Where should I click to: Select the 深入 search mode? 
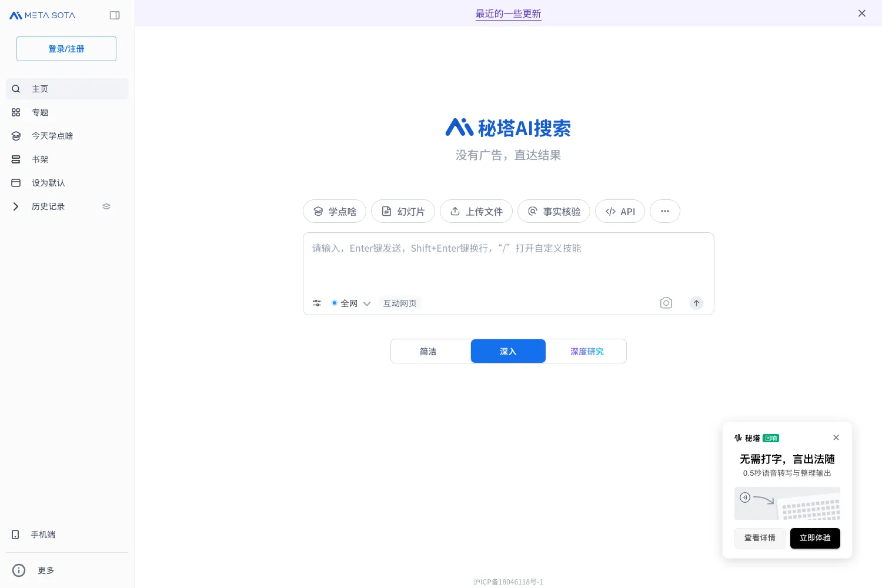pyautogui.click(x=508, y=351)
